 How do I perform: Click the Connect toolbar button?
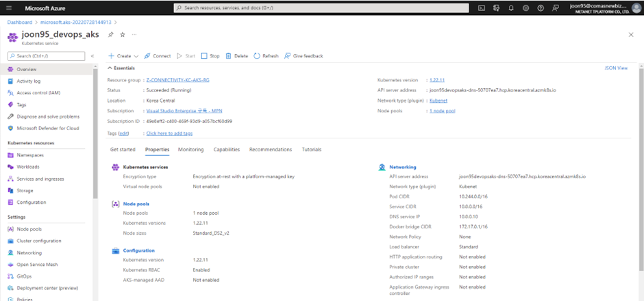pos(158,56)
